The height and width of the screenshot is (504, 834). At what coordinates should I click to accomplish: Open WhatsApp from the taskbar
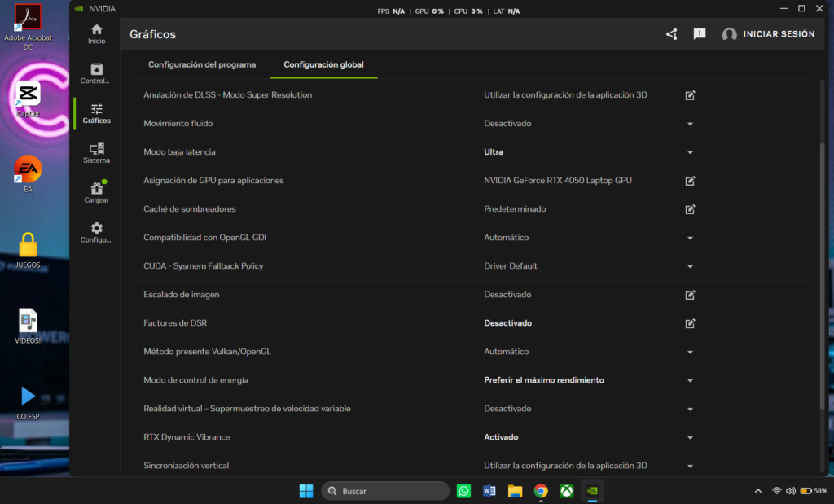pos(463,491)
